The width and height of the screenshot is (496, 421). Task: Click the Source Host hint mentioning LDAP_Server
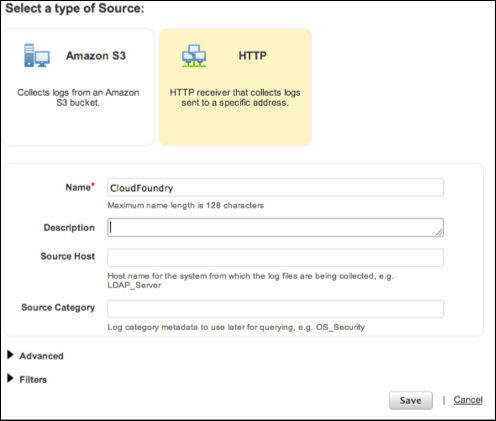point(250,280)
